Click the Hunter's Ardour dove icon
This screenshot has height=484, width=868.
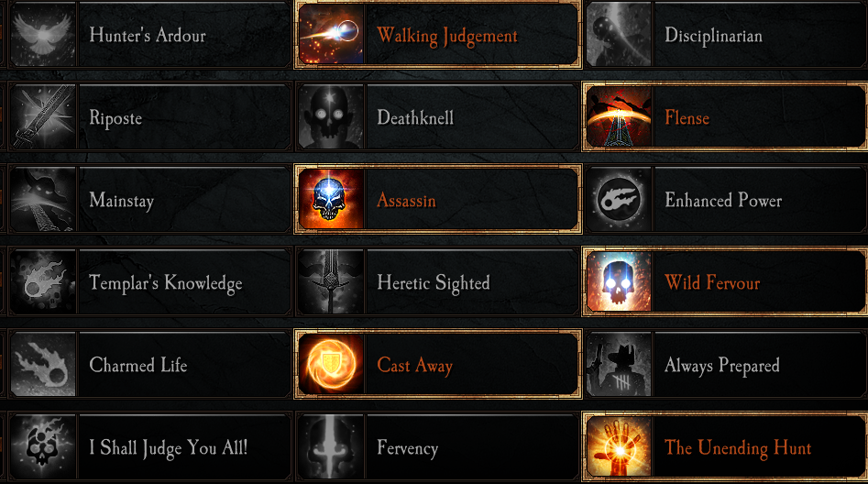point(43,34)
